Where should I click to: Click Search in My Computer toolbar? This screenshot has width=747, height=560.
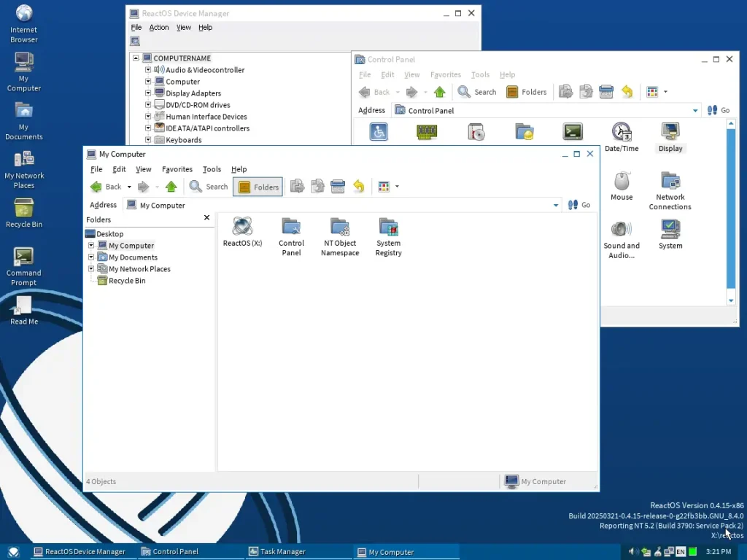209,187
